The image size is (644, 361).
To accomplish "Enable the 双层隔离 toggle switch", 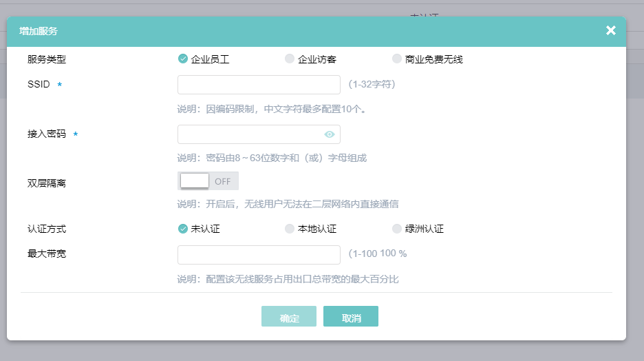I will (x=208, y=181).
